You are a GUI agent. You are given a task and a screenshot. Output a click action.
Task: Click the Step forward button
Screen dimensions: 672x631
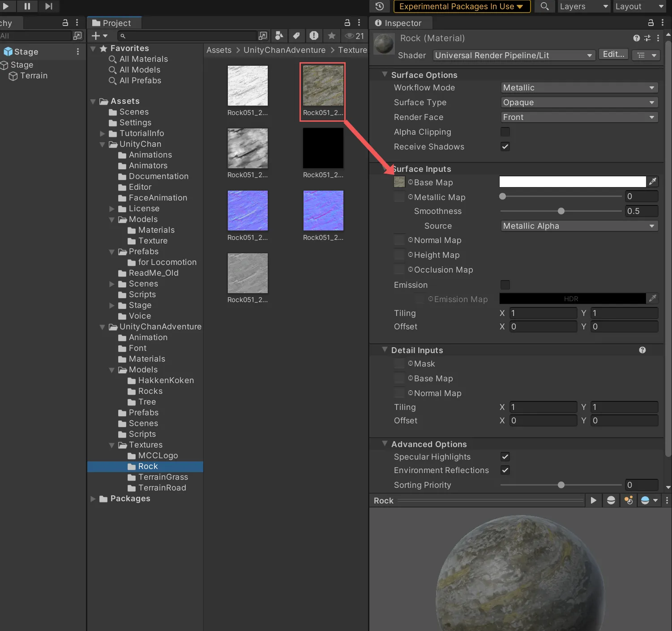pyautogui.click(x=49, y=6)
